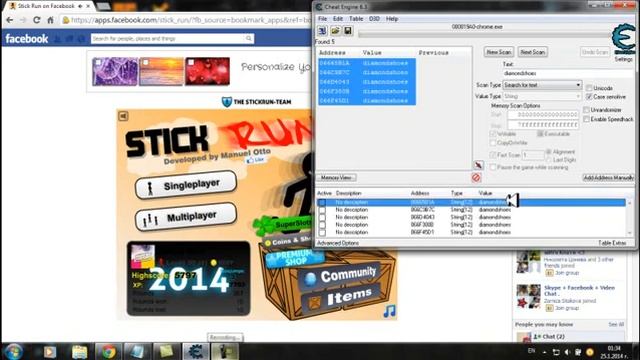The height and width of the screenshot is (360, 640).
Task: Click the Chrome reload icon
Action: pyautogui.click(x=37, y=20)
